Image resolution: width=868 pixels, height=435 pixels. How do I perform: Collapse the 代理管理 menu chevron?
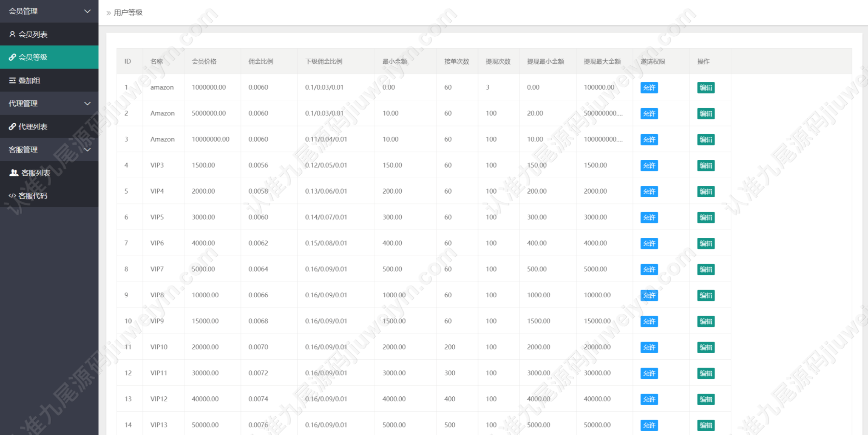click(x=87, y=103)
